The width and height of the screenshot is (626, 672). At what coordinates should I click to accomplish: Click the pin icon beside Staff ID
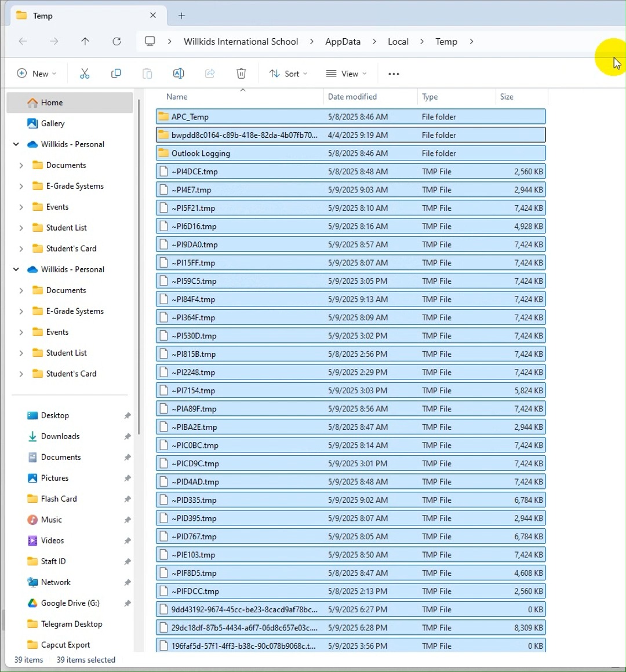128,562
